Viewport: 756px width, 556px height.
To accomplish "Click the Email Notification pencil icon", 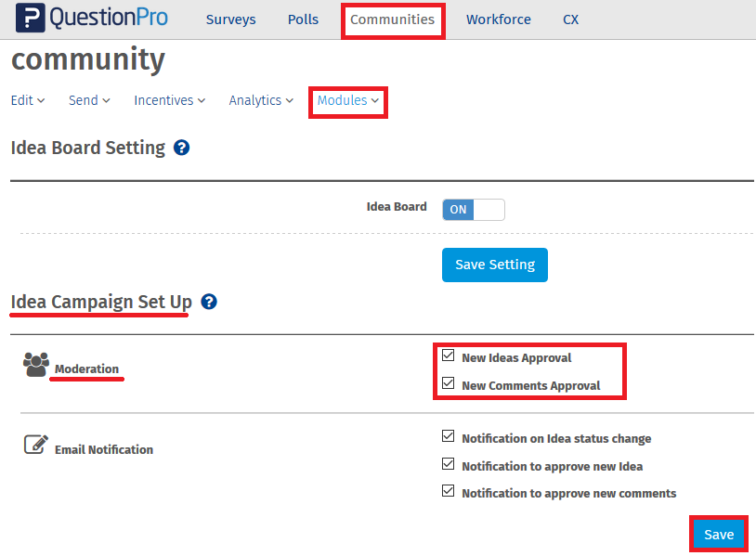I will [35, 445].
